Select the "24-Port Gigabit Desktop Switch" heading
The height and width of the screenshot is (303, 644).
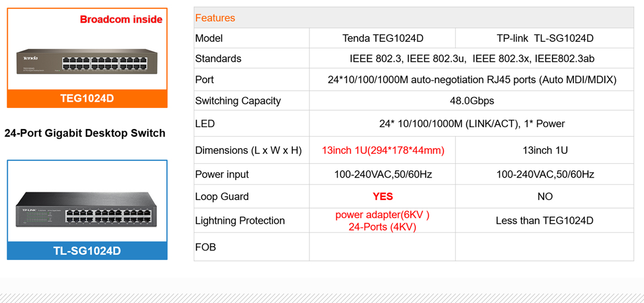click(85, 133)
